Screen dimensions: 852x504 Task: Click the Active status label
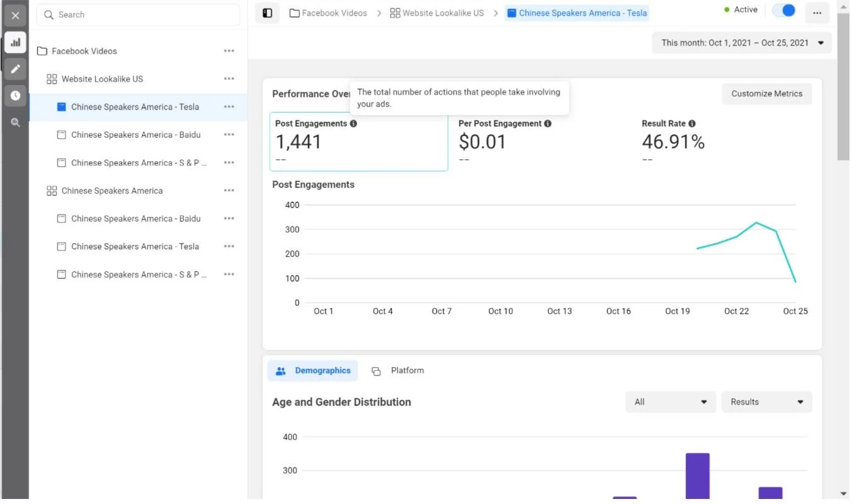point(746,9)
